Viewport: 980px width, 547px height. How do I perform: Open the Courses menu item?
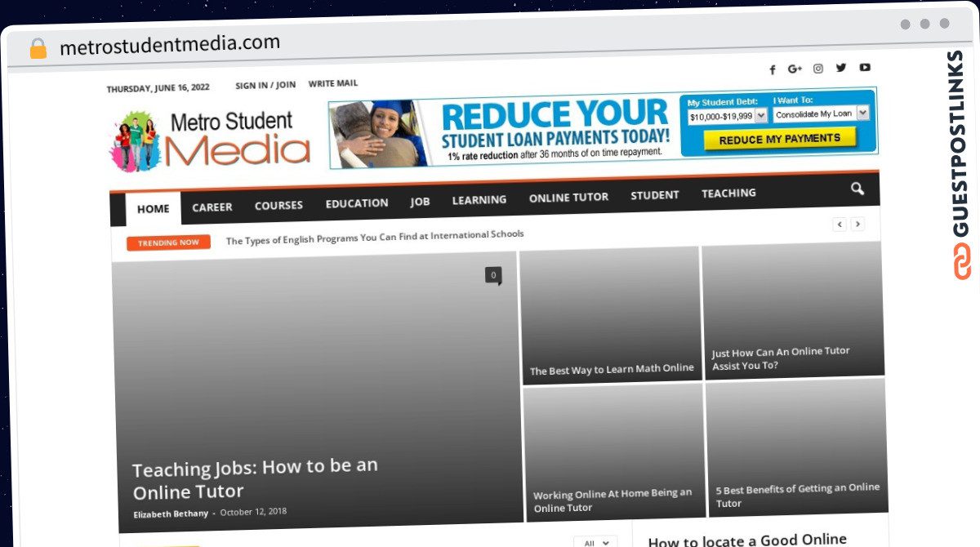[278, 206]
